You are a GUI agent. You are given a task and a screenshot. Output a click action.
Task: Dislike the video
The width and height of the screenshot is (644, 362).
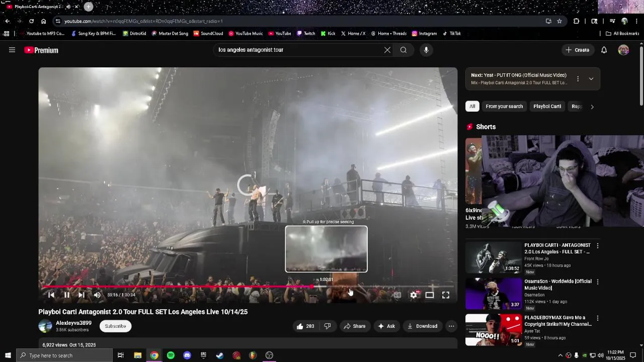coord(328,326)
